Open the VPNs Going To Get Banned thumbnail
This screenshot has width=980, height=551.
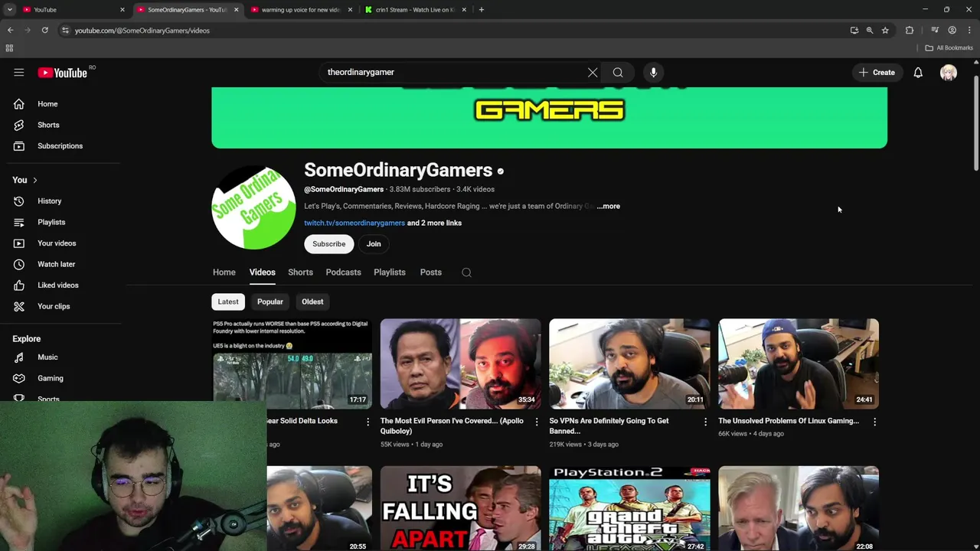tap(629, 364)
